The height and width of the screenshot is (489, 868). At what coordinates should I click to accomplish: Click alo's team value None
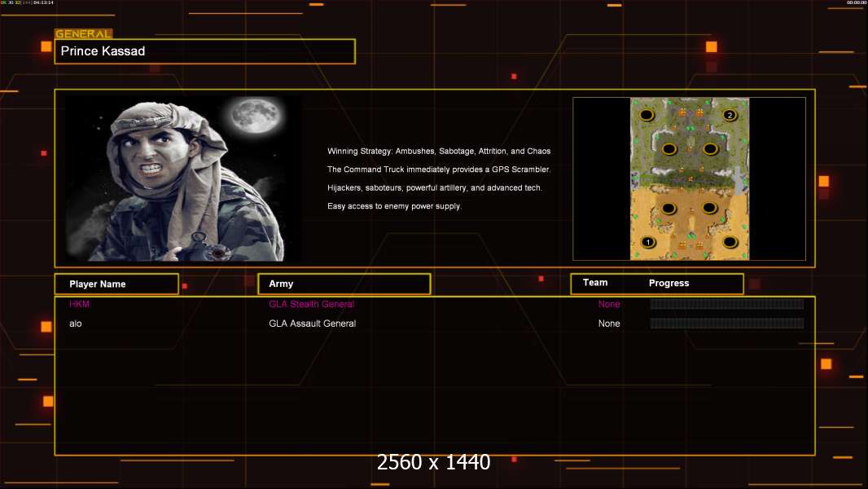pos(609,324)
